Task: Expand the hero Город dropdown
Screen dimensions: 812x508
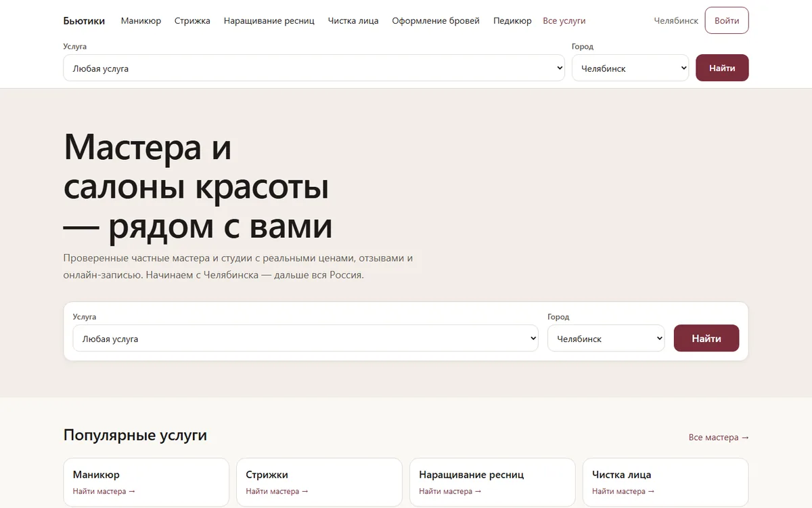Action: point(606,338)
